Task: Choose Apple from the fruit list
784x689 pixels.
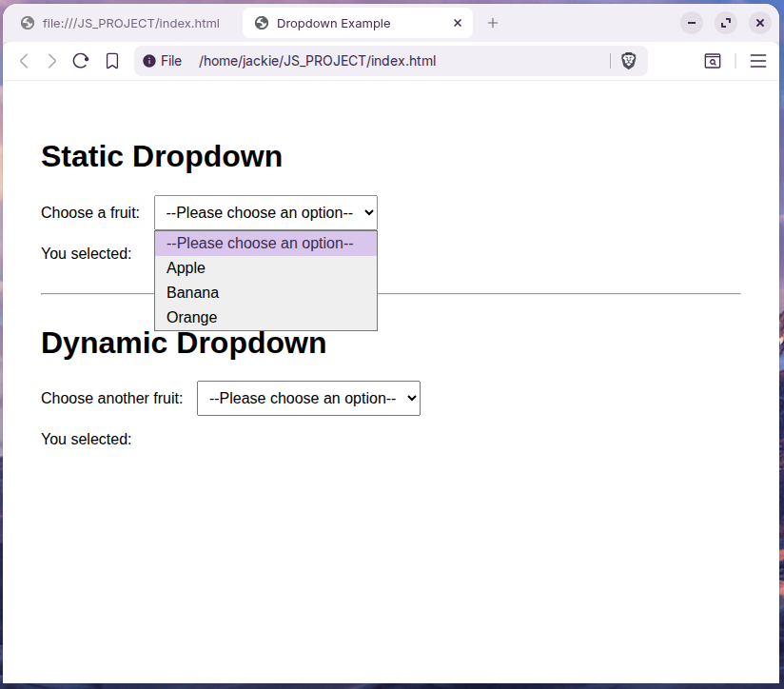Action: 186,268
